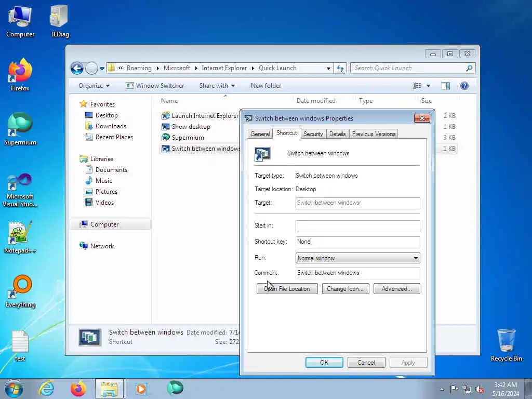
Task: Select Network in navigation pane
Action: click(x=97, y=246)
